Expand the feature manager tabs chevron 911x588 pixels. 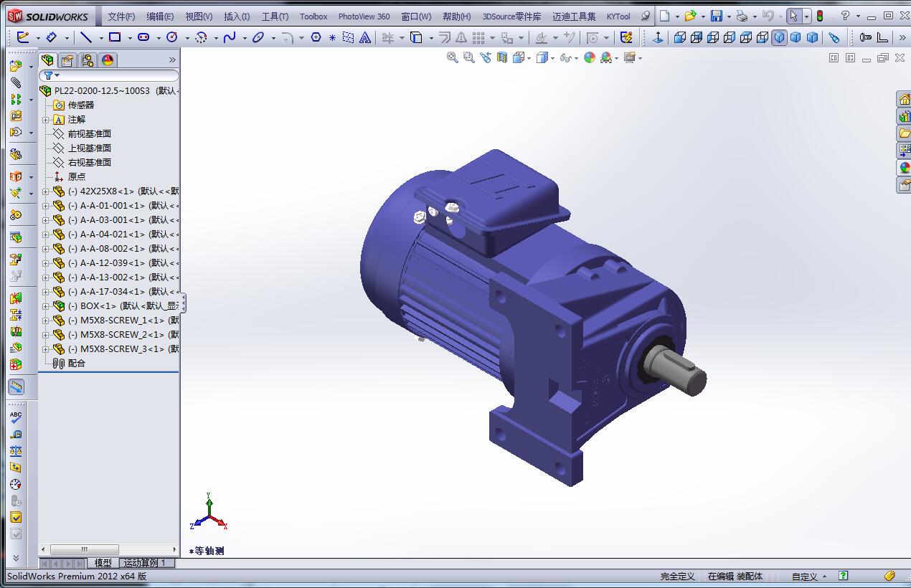(172, 60)
